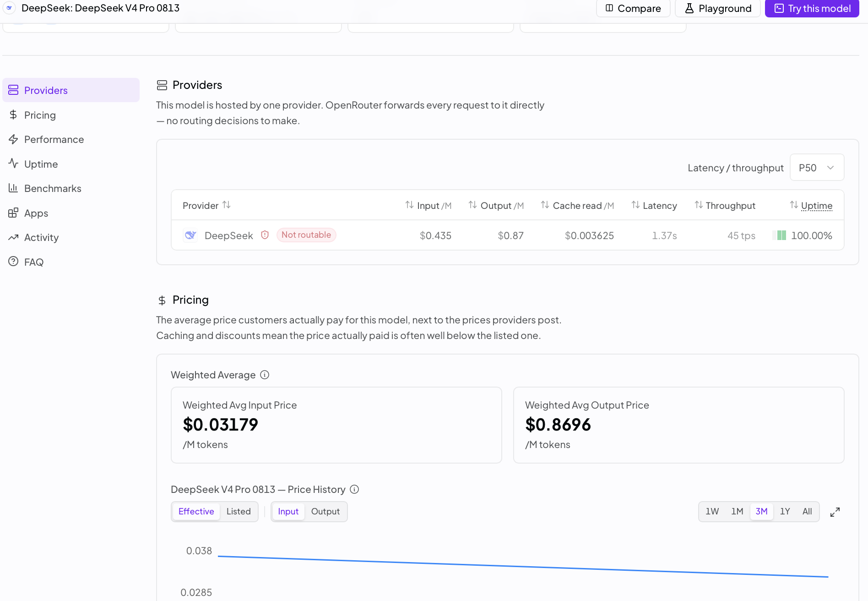Toggle price history to Output
Viewport: 868px width, 601px height.
(x=325, y=511)
